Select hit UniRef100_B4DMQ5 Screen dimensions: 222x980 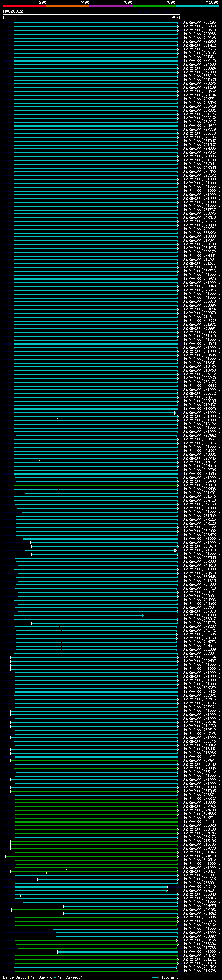click(199, 768)
